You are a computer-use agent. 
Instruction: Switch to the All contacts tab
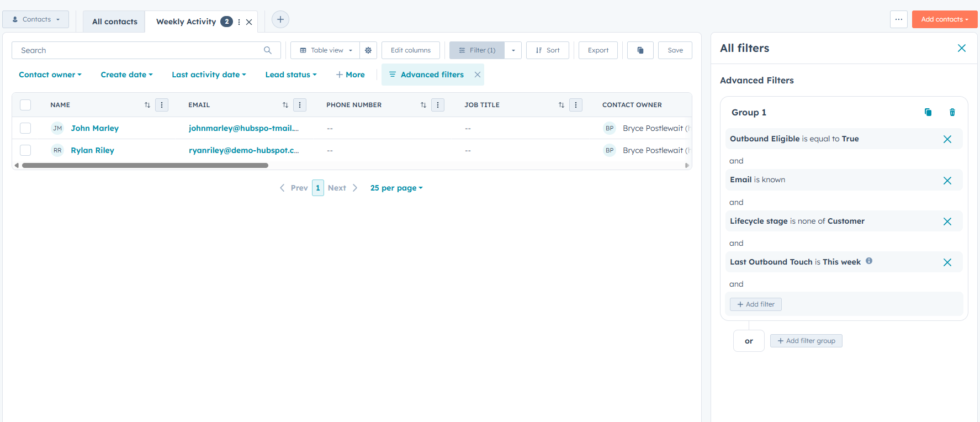(114, 22)
